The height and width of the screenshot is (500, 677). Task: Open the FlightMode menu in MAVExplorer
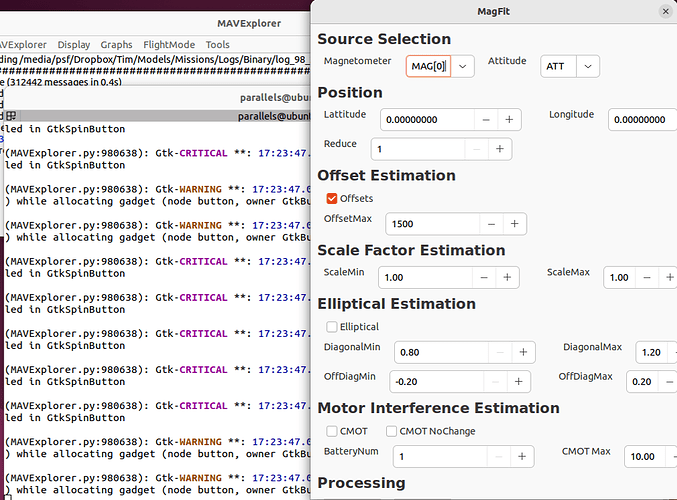[169, 44]
